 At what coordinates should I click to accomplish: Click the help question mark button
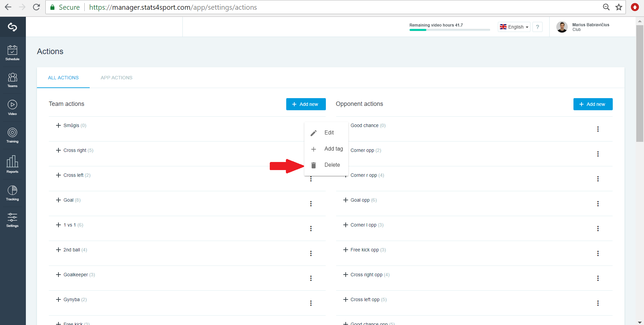coord(538,27)
